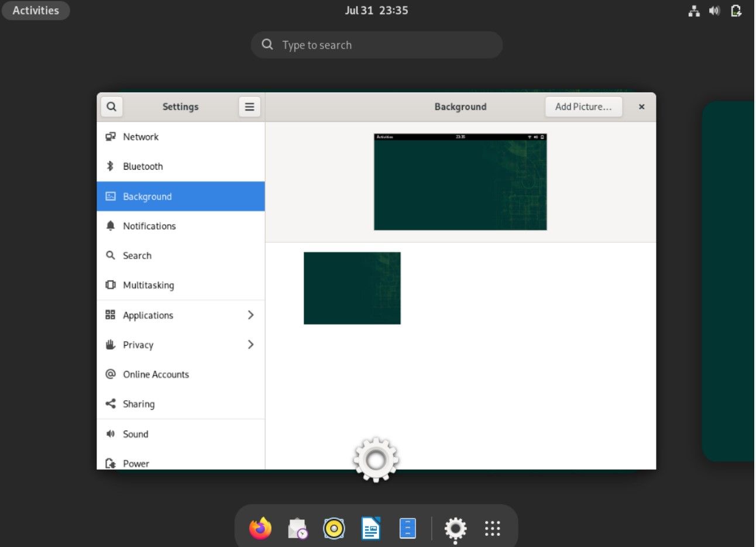Close the Settings window
756x547 pixels.
pos(641,106)
